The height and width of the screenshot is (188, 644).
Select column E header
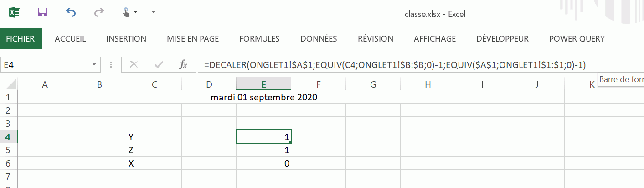pos(263,84)
